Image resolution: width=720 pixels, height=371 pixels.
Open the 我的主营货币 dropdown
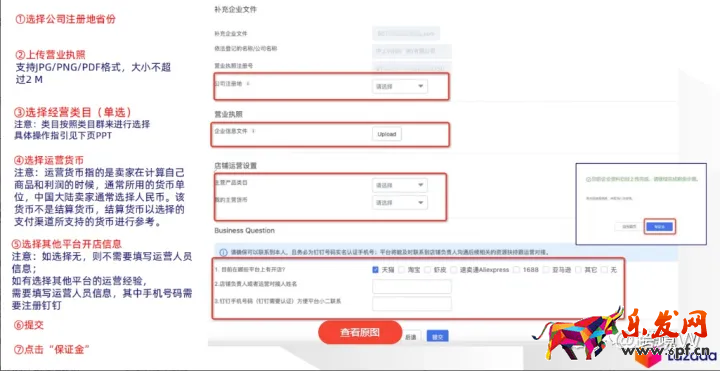click(x=399, y=202)
